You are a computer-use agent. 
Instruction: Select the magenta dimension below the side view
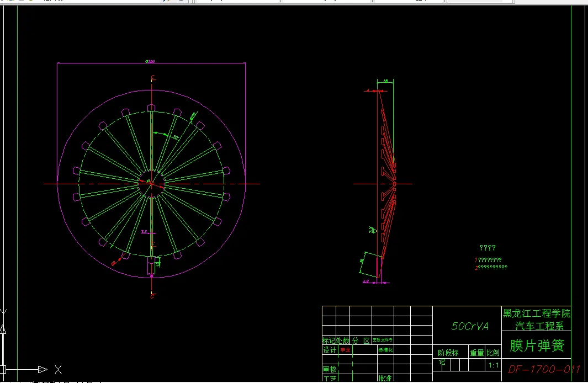(x=366, y=281)
